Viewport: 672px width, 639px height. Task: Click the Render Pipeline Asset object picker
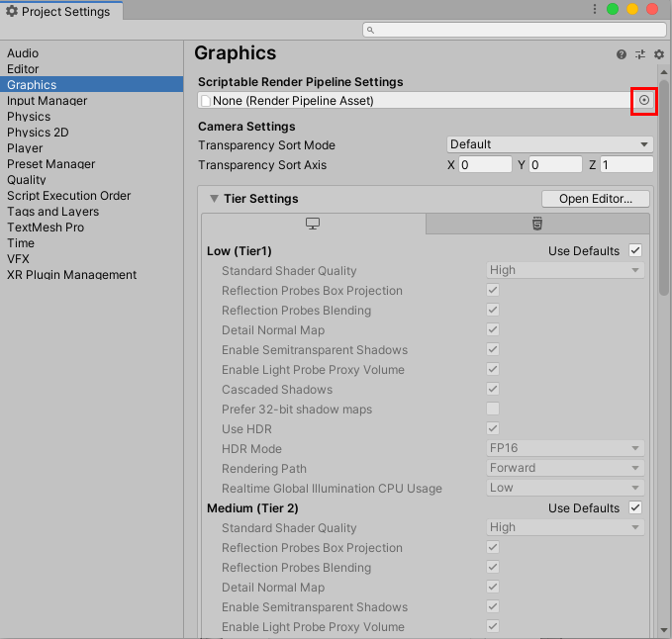[x=644, y=100]
